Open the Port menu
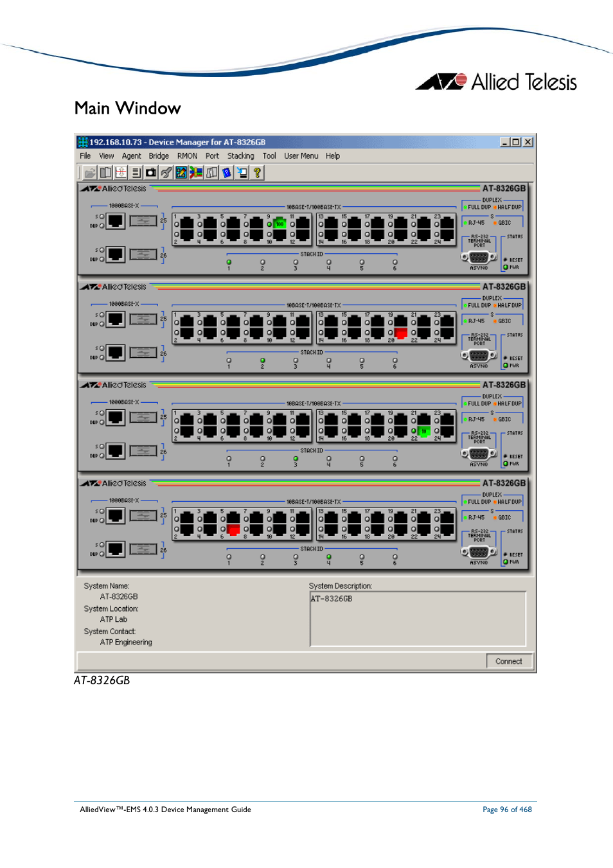This screenshot has height=868, width=613. coord(213,156)
